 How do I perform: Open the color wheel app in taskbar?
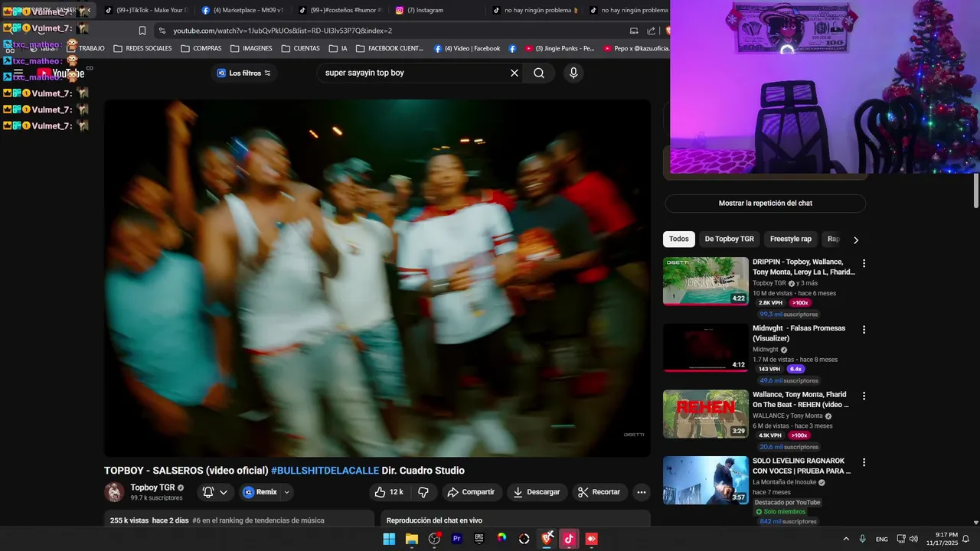coord(501,539)
